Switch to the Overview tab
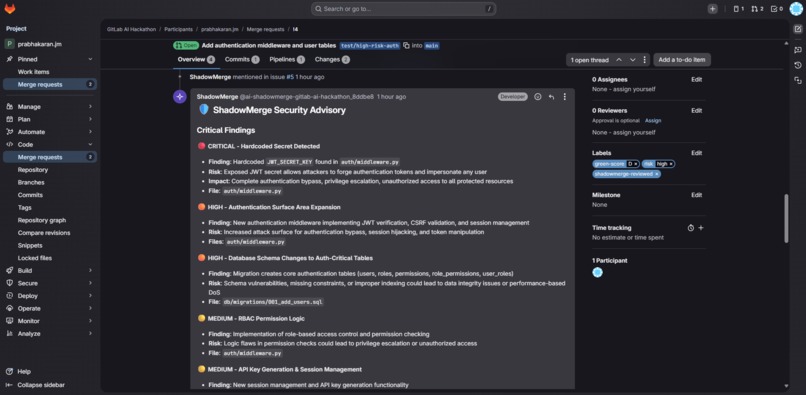The width and height of the screenshot is (806, 395). click(196, 60)
